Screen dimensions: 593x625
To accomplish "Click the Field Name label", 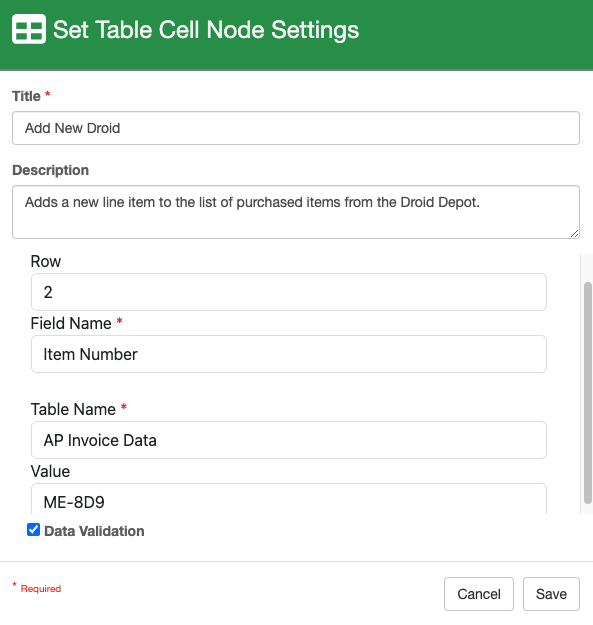I will click(x=71, y=323).
